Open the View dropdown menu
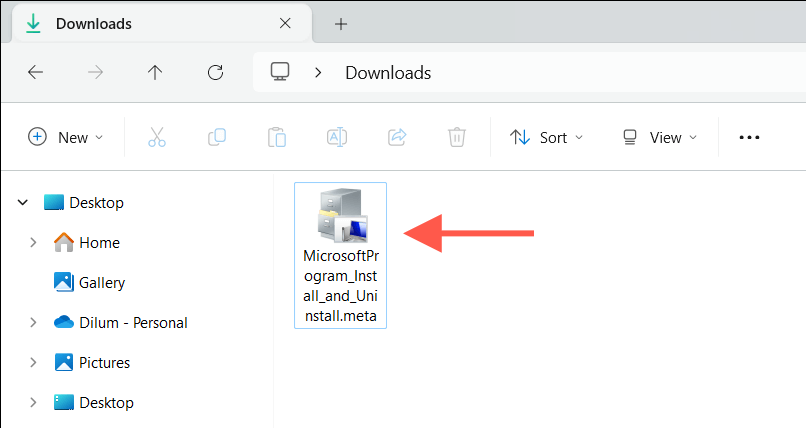Image resolution: width=806 pixels, height=428 pixels. click(x=660, y=137)
